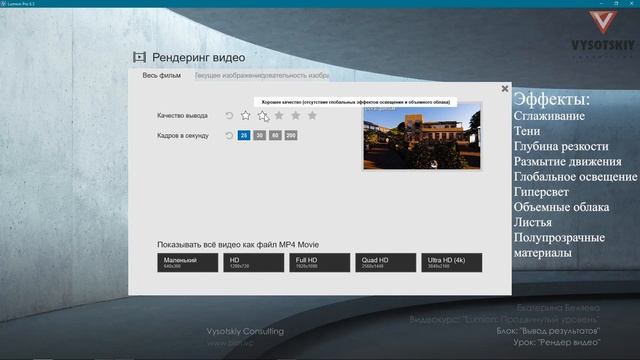
Task: Set output quality to two stars
Action: [x=262, y=116]
